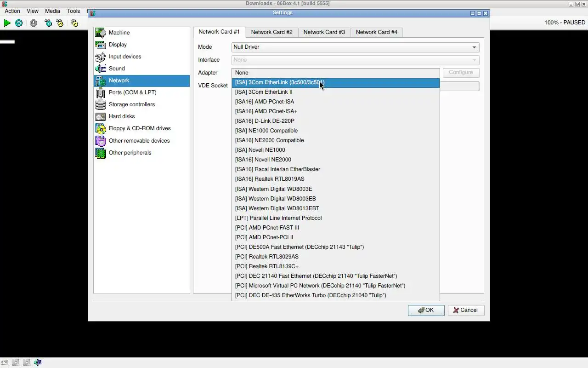Screen dimensions: 588x368
Task: Select the Network category in sidebar
Action: (x=141, y=80)
